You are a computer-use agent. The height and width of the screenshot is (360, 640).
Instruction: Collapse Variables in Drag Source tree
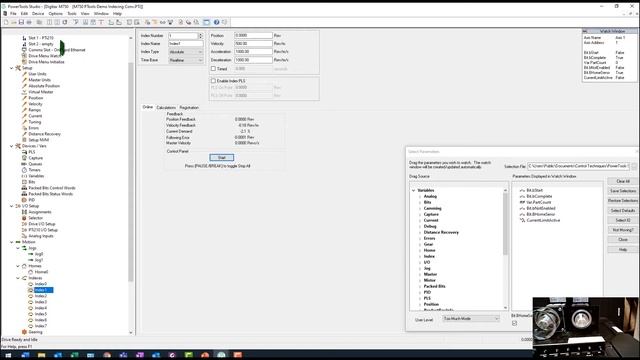click(413, 190)
